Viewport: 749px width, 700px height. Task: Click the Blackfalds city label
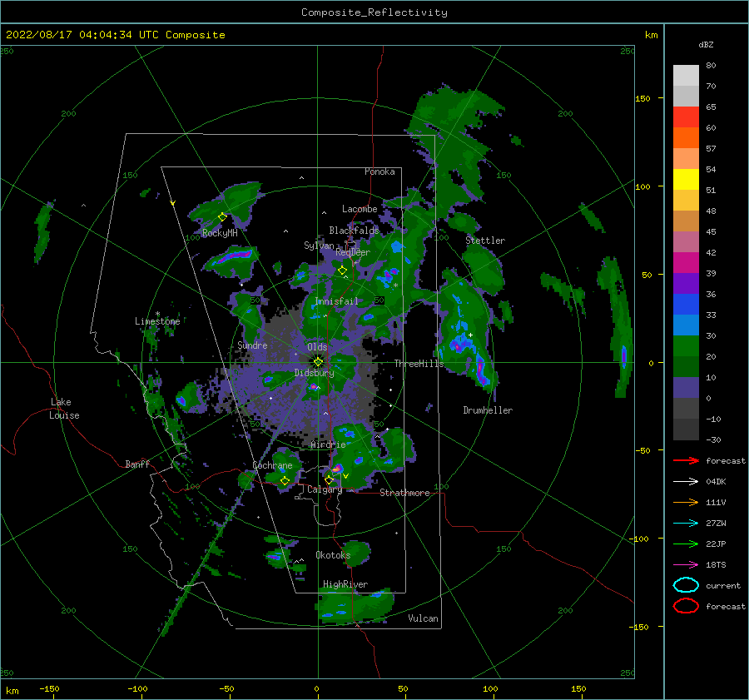point(354,231)
